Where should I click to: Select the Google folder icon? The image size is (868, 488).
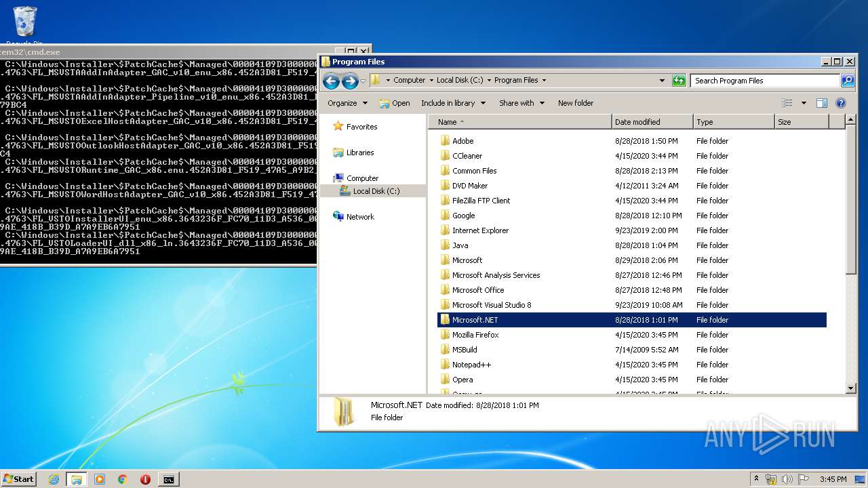(445, 216)
